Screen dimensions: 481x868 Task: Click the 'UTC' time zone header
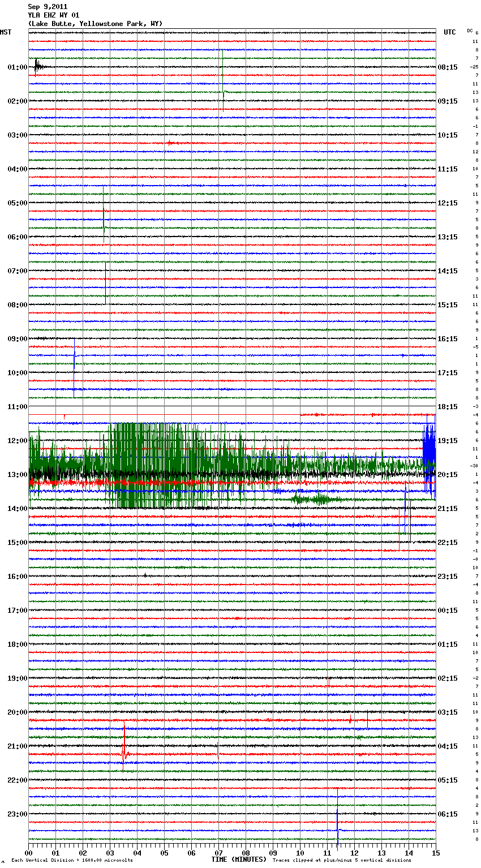[449, 32]
